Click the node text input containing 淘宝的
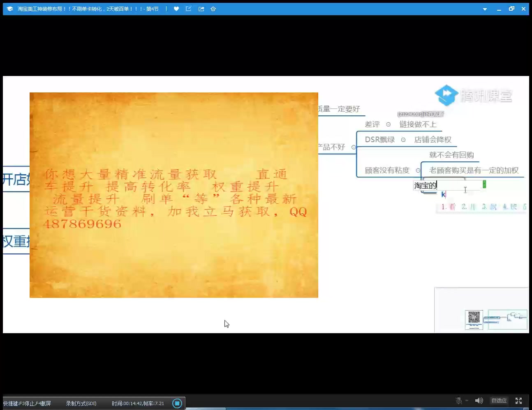532x410 pixels. pyautogui.click(x=448, y=185)
